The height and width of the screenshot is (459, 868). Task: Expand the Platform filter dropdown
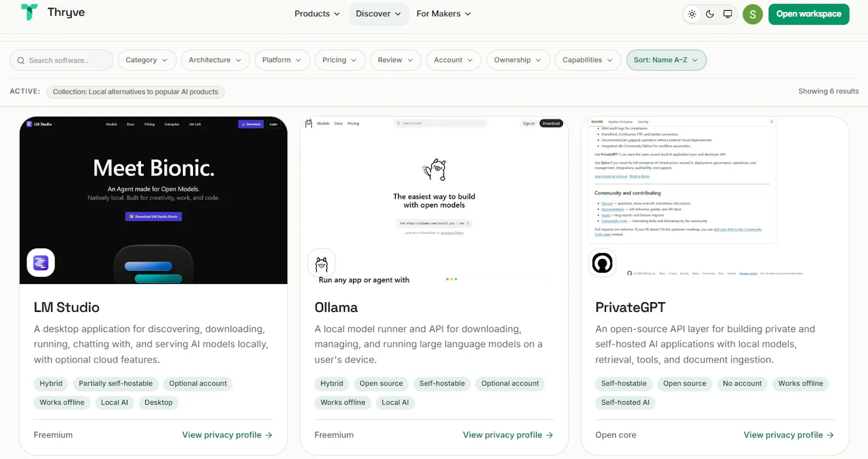(x=282, y=60)
